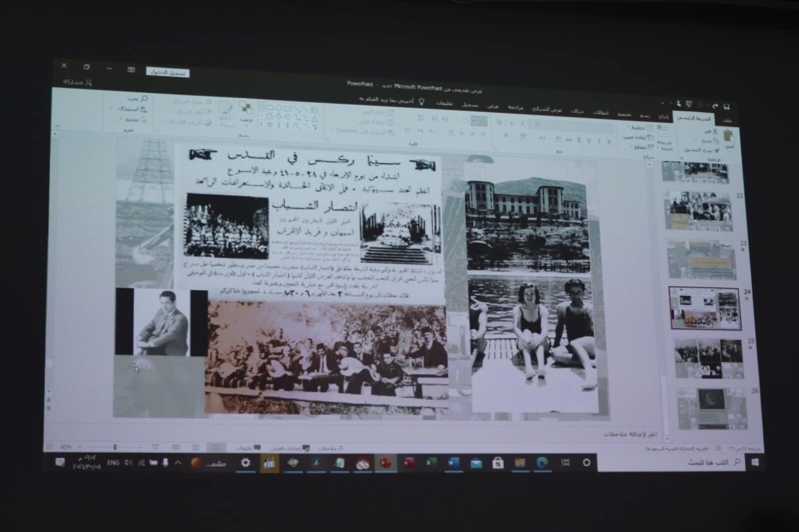Show hidden system tray icons chevron

tap(178, 463)
